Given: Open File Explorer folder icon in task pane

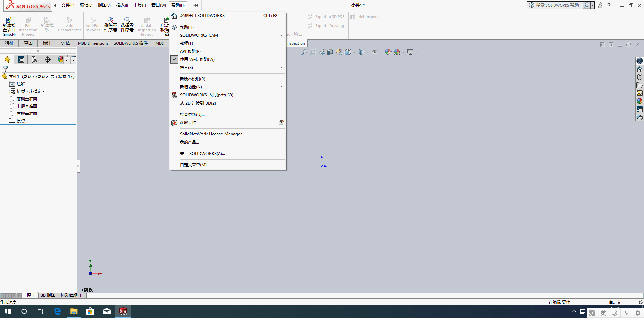Looking at the screenshot, I should (640, 85).
